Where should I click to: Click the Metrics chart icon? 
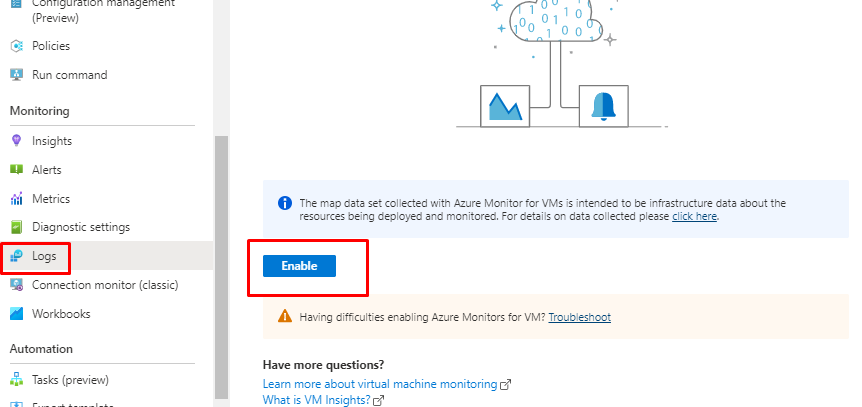(x=16, y=199)
